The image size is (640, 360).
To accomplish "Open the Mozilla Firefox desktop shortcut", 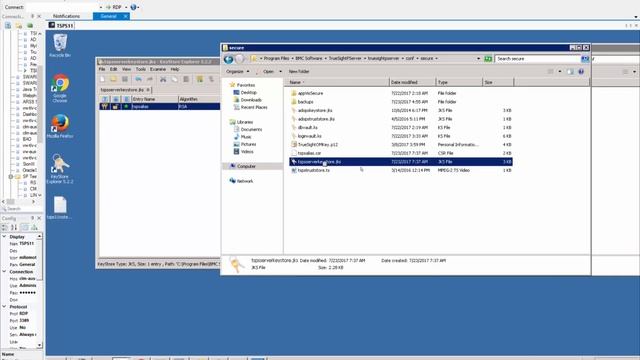I will tap(60, 126).
